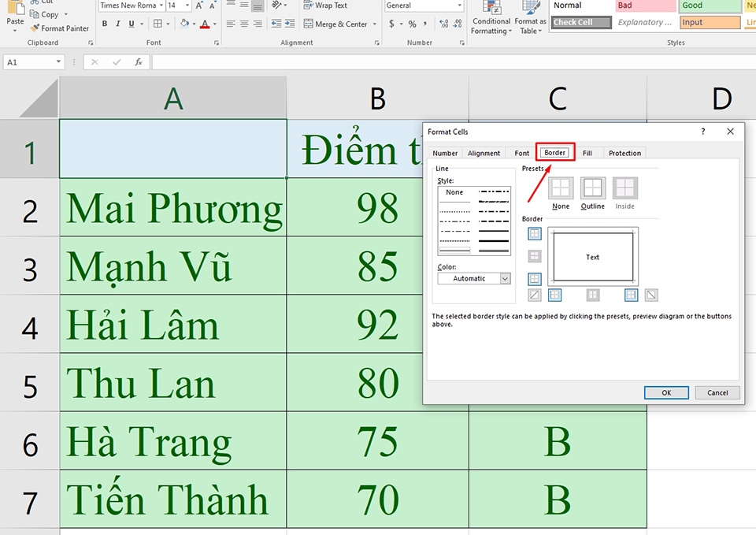
Task: Open the Automatic line color dropdown
Action: click(505, 279)
